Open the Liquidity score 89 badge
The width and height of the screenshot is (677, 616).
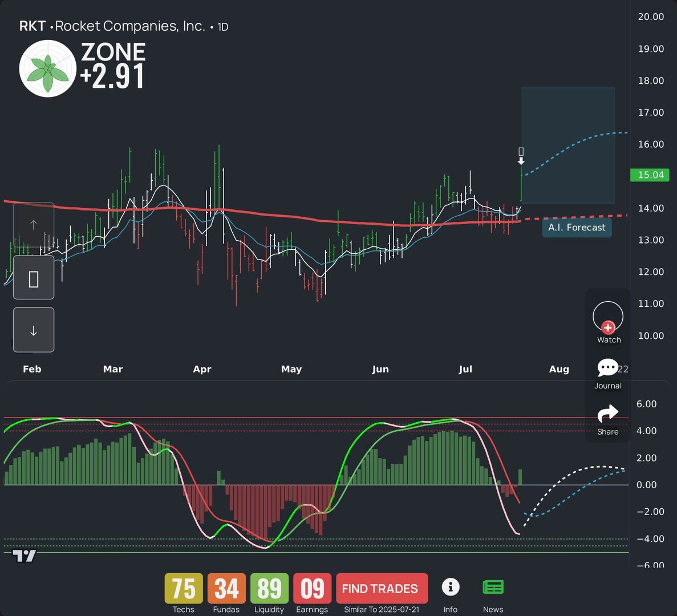(269, 589)
